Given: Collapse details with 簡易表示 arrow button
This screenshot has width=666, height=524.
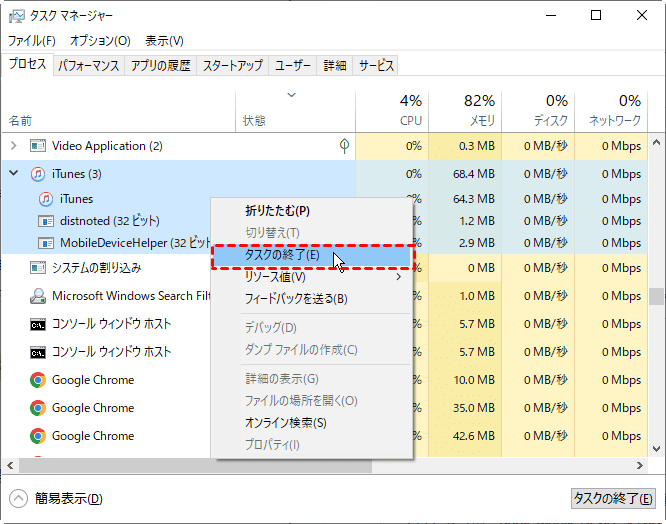Looking at the screenshot, I should 19,498.
